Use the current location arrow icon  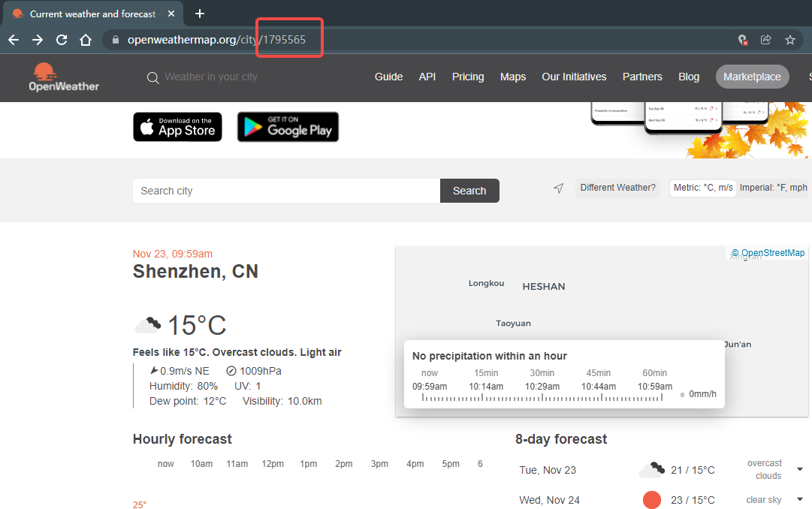click(x=558, y=188)
